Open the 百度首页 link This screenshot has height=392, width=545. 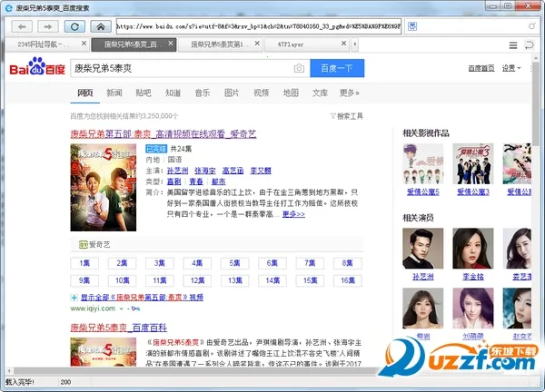click(x=481, y=68)
